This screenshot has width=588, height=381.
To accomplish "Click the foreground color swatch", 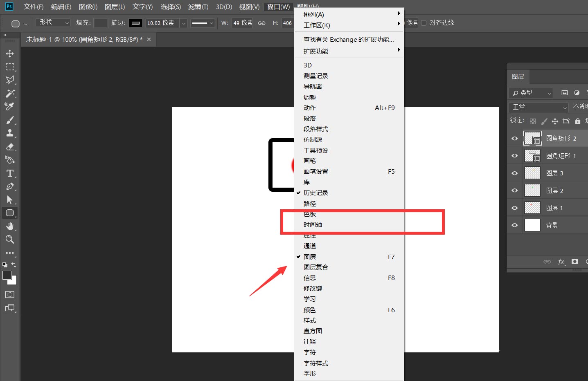I will 7,275.
